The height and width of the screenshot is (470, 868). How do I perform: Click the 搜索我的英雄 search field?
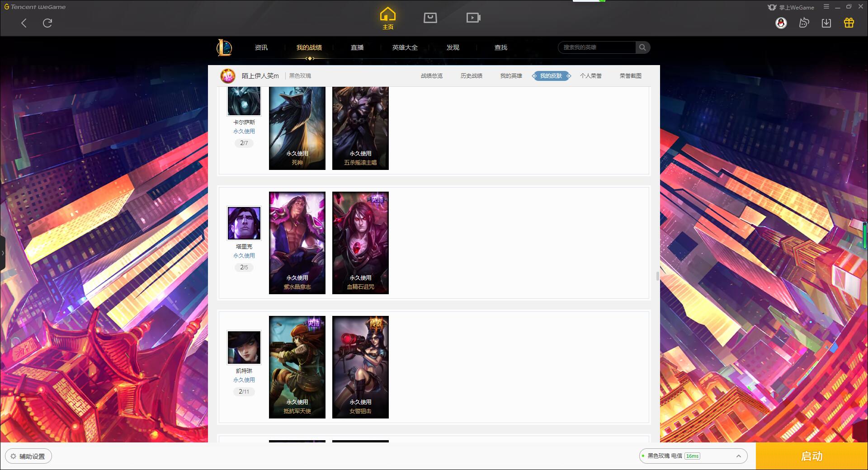pos(597,47)
